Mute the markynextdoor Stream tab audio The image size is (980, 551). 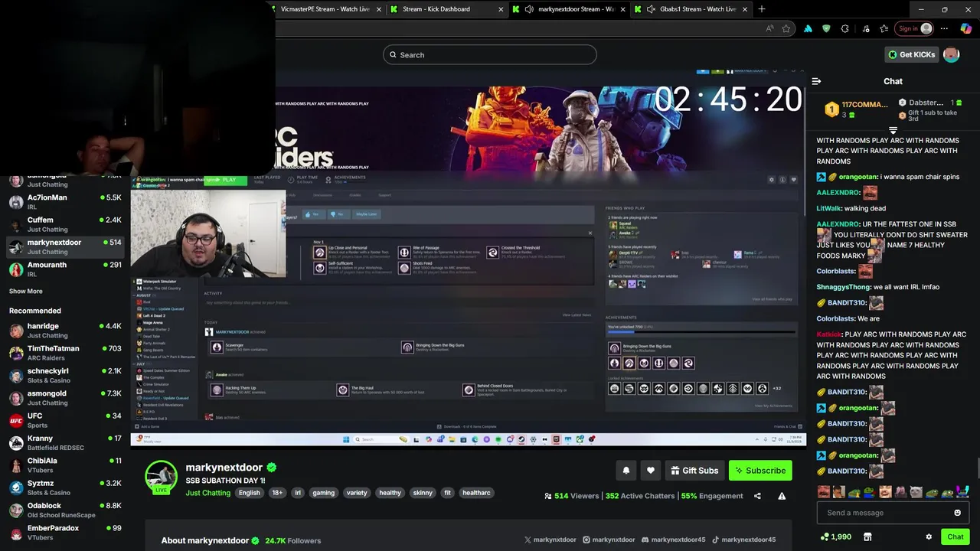coord(529,9)
